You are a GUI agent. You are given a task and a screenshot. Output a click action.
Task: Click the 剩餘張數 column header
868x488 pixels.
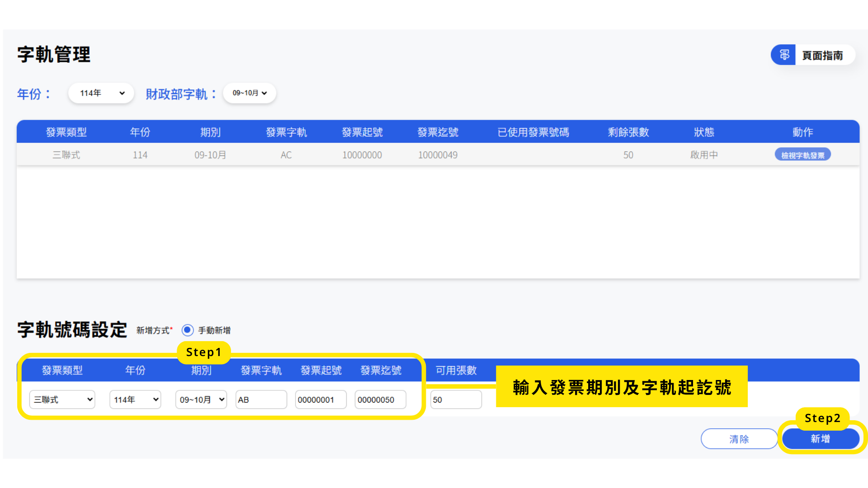[x=628, y=132]
